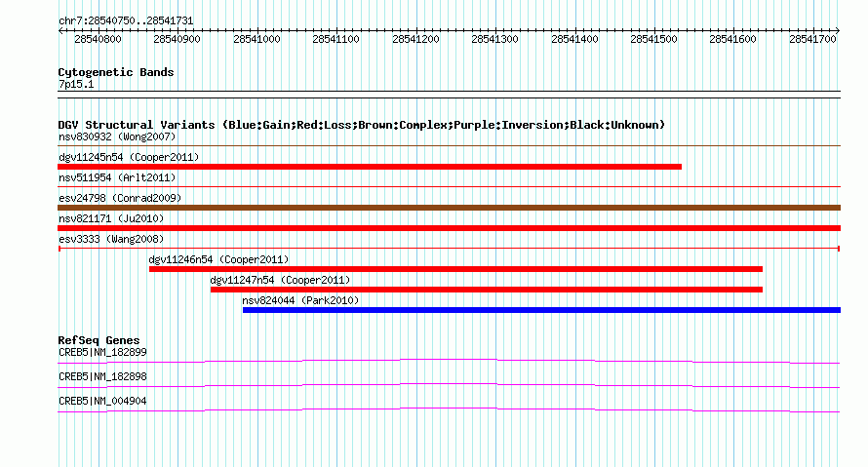Select the RefSeq Genes track heading

tap(99, 340)
